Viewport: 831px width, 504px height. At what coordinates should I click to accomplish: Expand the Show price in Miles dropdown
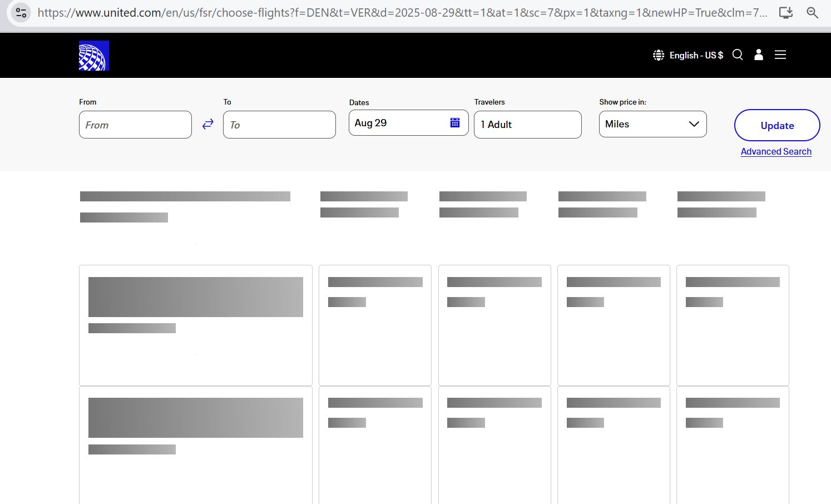[x=653, y=124]
